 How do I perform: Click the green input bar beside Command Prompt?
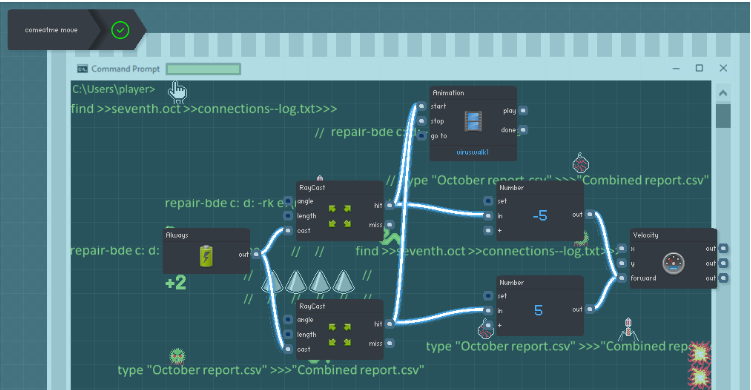[203, 69]
